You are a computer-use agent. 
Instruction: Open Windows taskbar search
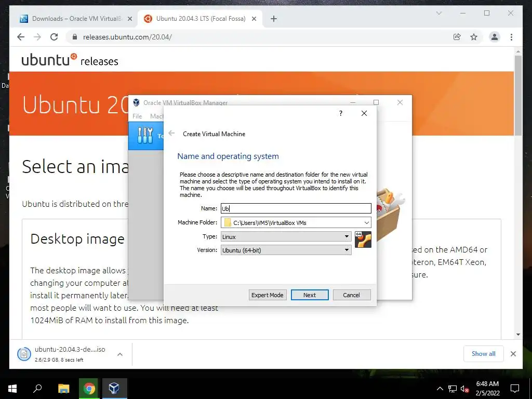coord(37,389)
